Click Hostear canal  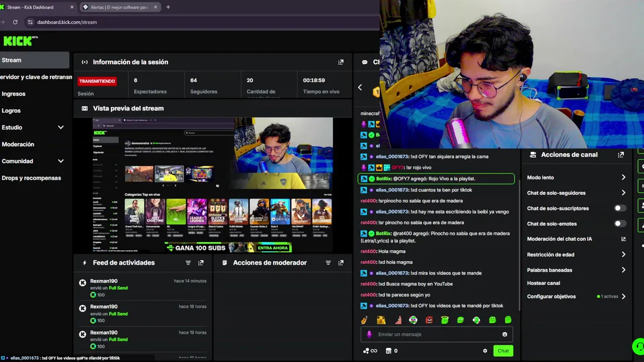[543, 283]
